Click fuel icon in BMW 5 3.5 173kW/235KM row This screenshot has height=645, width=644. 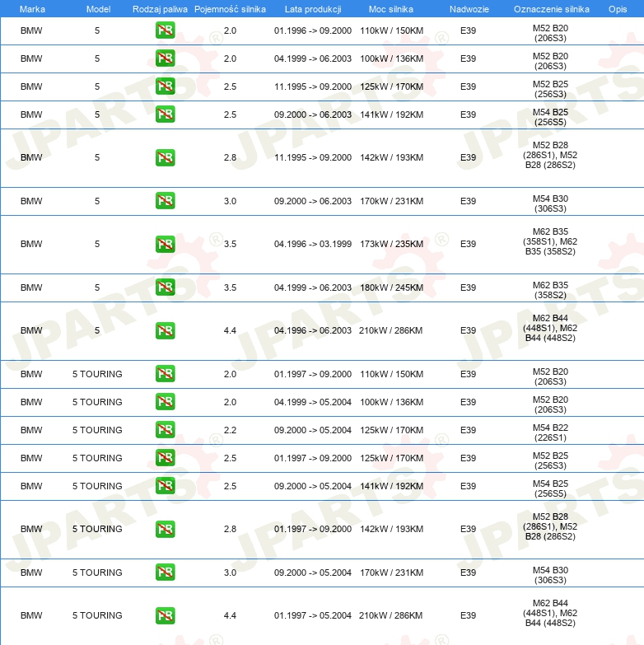tap(165, 244)
